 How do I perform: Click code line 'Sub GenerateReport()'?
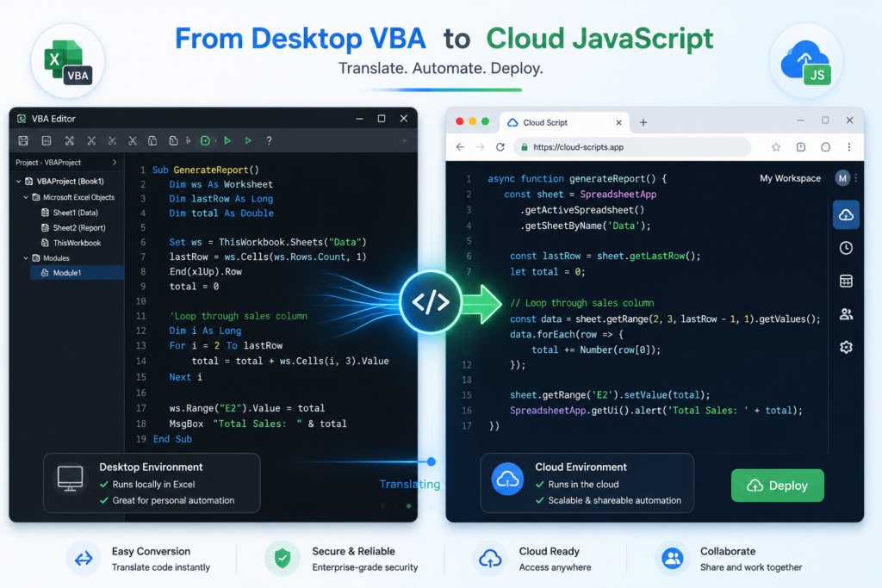(x=205, y=170)
